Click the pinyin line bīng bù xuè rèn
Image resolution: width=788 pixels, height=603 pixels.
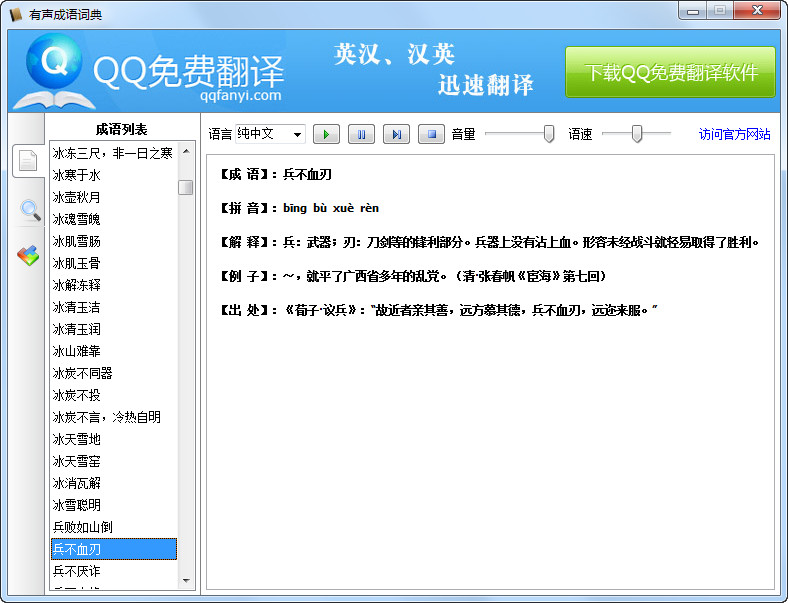[x=300, y=208]
